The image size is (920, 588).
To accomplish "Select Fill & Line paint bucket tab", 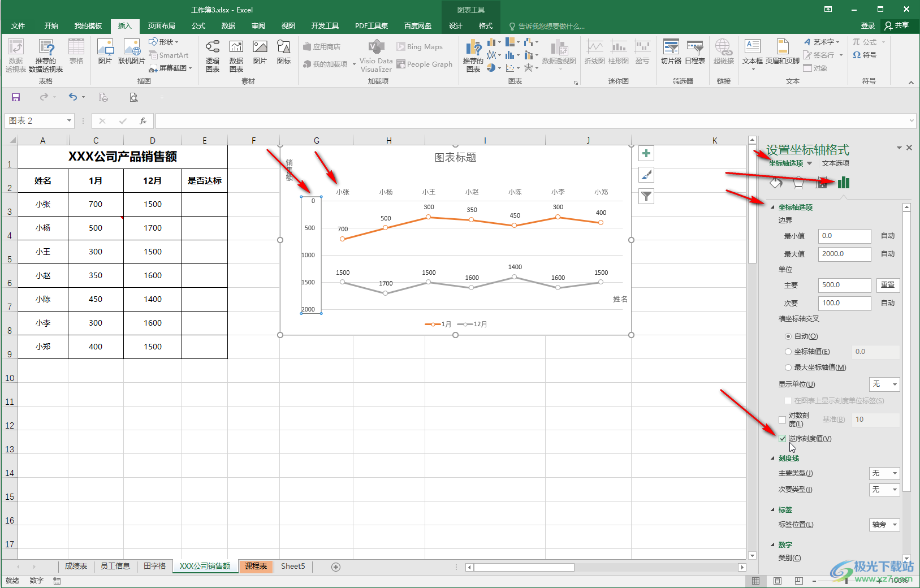I will [776, 182].
